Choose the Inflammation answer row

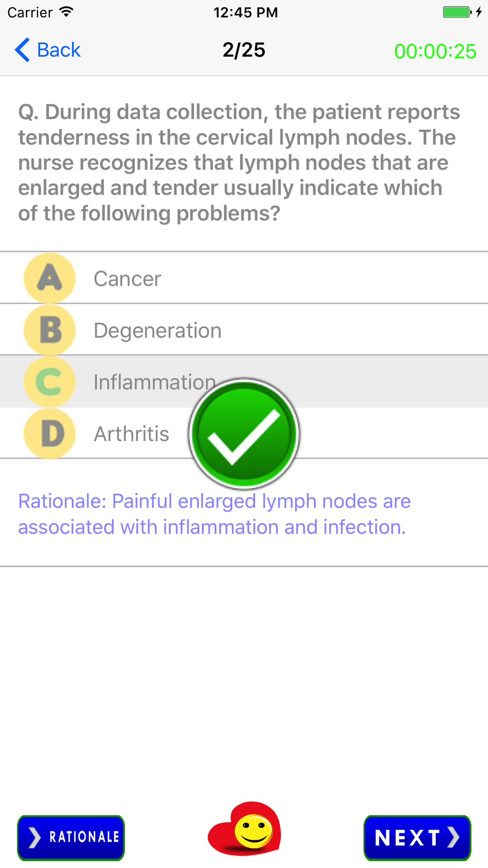pyautogui.click(x=244, y=382)
